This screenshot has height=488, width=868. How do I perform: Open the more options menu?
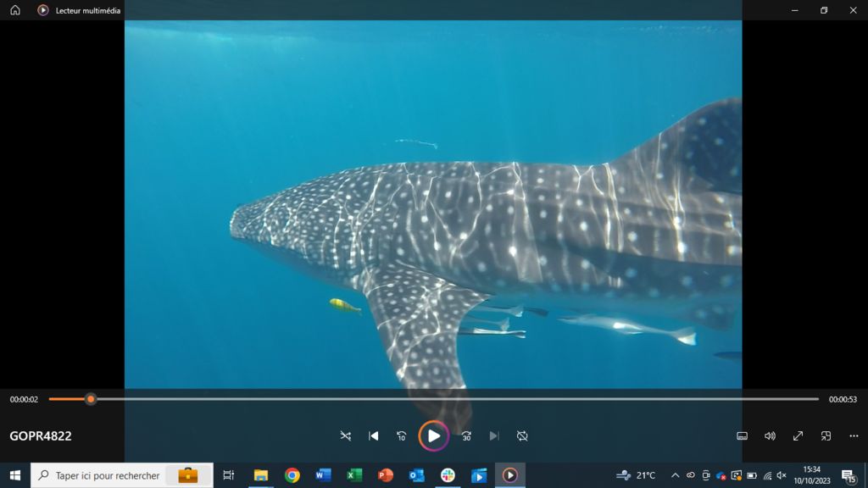(854, 435)
